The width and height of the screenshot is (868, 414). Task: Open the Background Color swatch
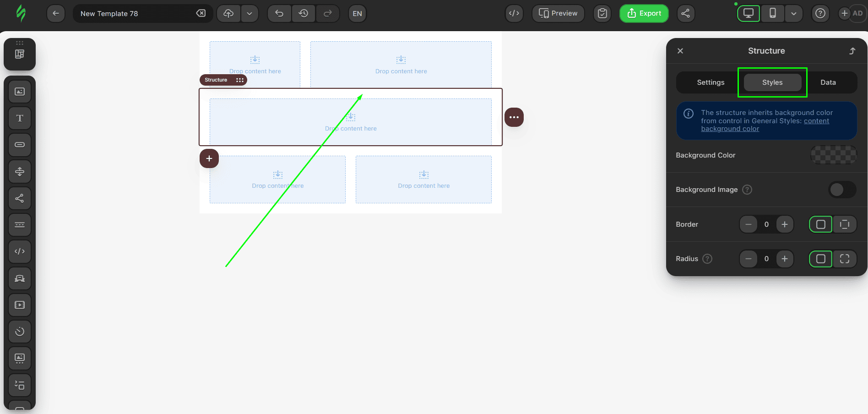[833, 155]
